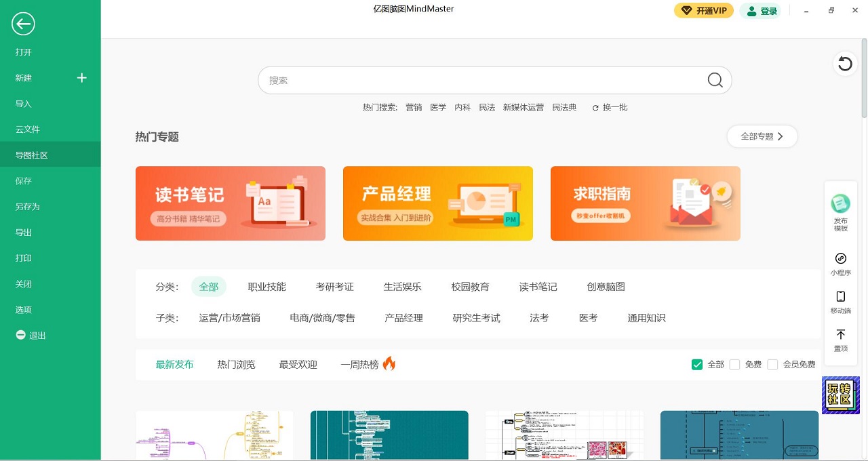Click hot search term 医学
Viewport: 868px width, 461px height.
coord(438,108)
